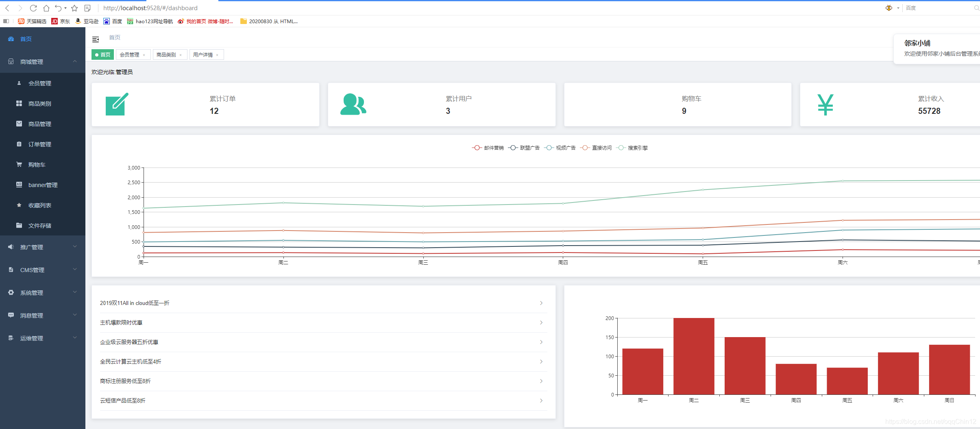Close the 会员管理 tag tab
Viewport: 980px width, 429px height.
(144, 55)
